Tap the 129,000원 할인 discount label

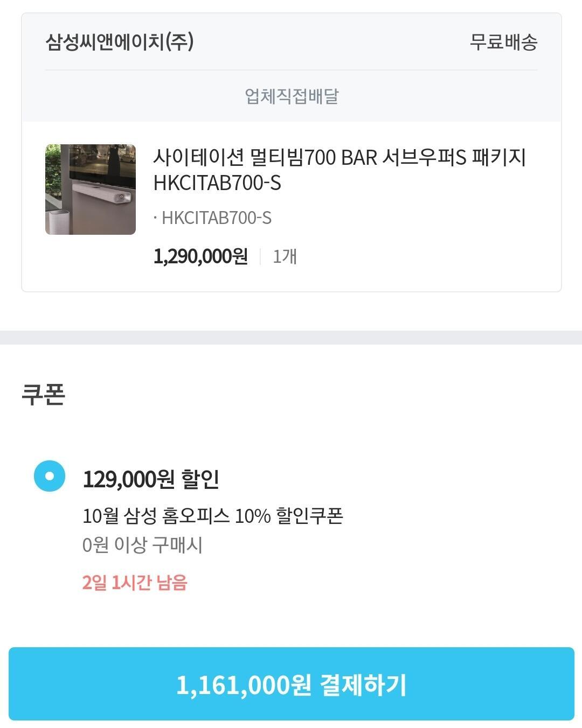pyautogui.click(x=151, y=479)
